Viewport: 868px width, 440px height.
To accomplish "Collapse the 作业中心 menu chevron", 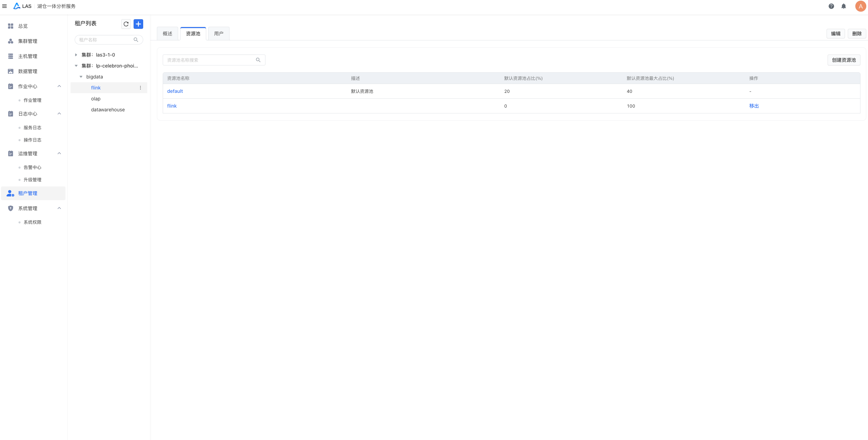I will coord(59,86).
